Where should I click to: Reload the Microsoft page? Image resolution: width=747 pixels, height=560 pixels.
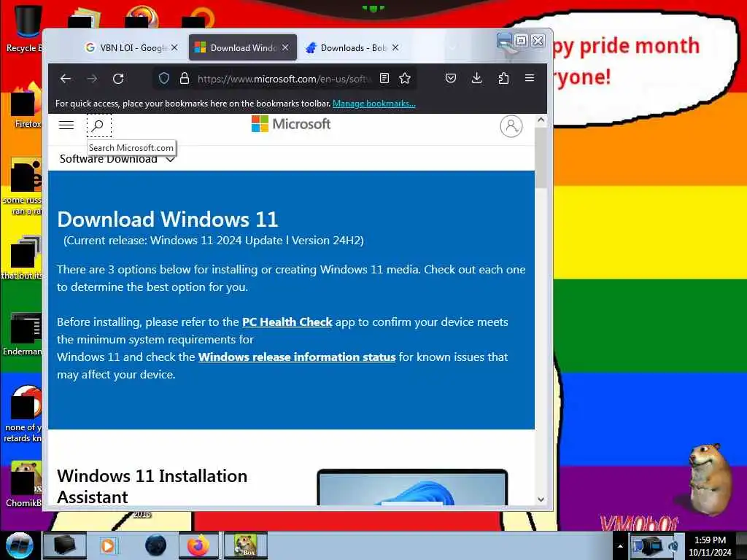click(118, 79)
